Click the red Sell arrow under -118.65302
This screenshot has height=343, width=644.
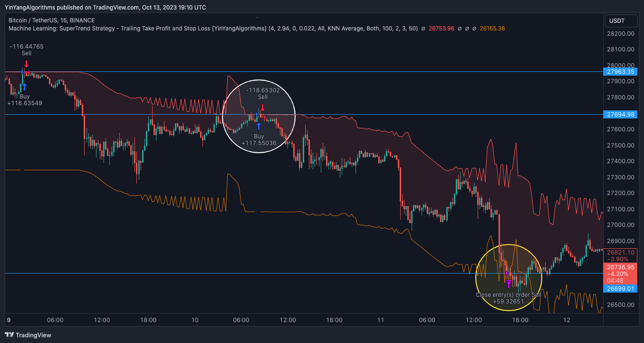pyautogui.click(x=262, y=108)
